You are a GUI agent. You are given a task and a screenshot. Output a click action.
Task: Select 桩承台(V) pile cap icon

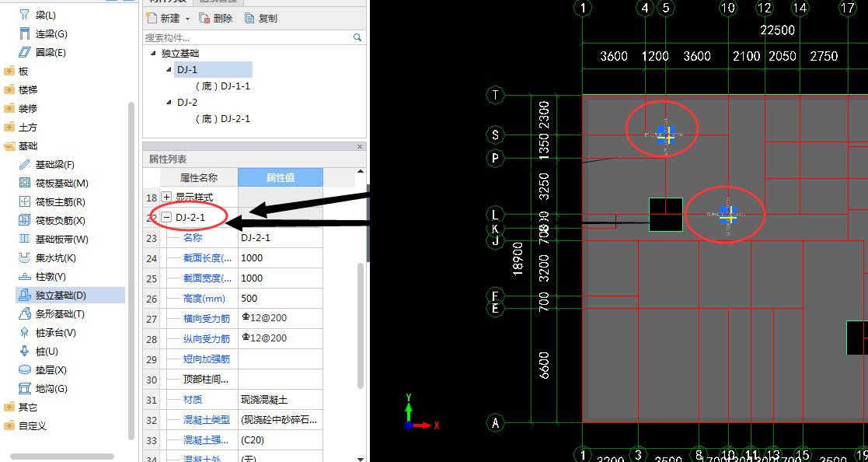(x=24, y=332)
